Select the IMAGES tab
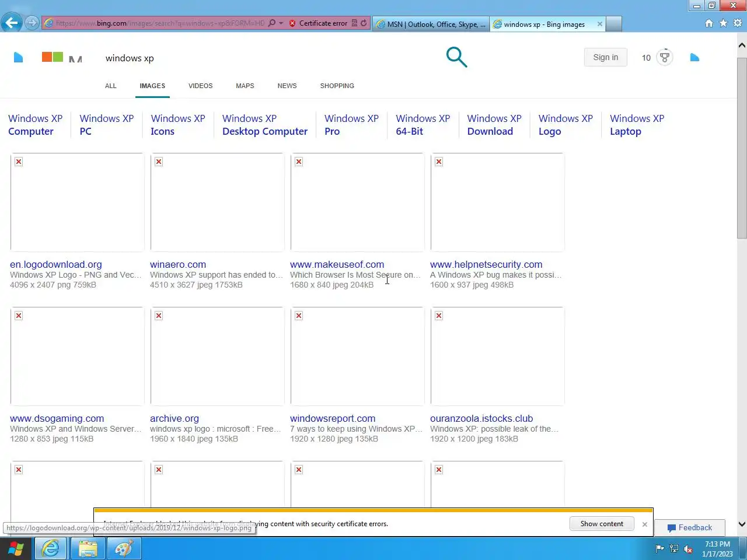The width and height of the screenshot is (747, 560). [152, 86]
